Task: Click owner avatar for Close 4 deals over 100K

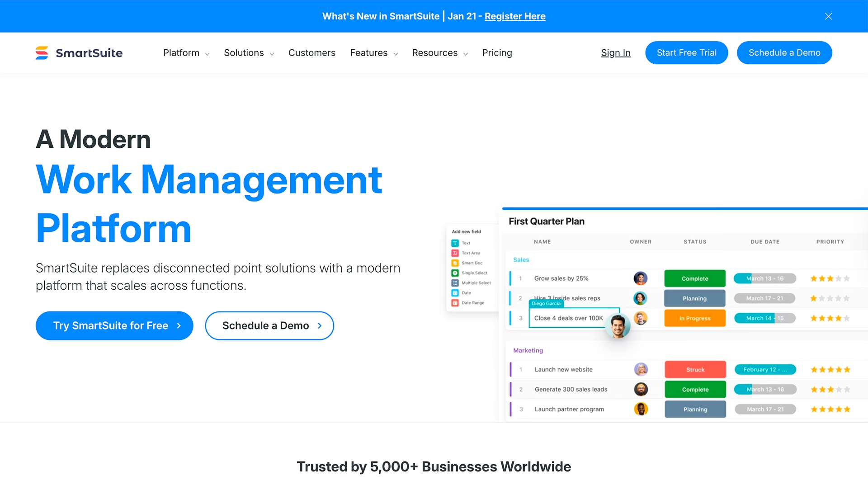Action: (x=640, y=318)
